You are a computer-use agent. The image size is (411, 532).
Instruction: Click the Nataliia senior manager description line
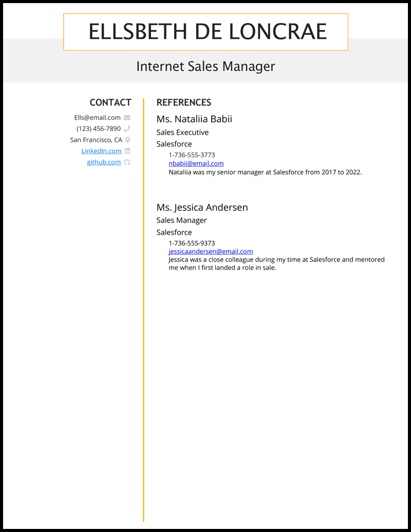265,172
